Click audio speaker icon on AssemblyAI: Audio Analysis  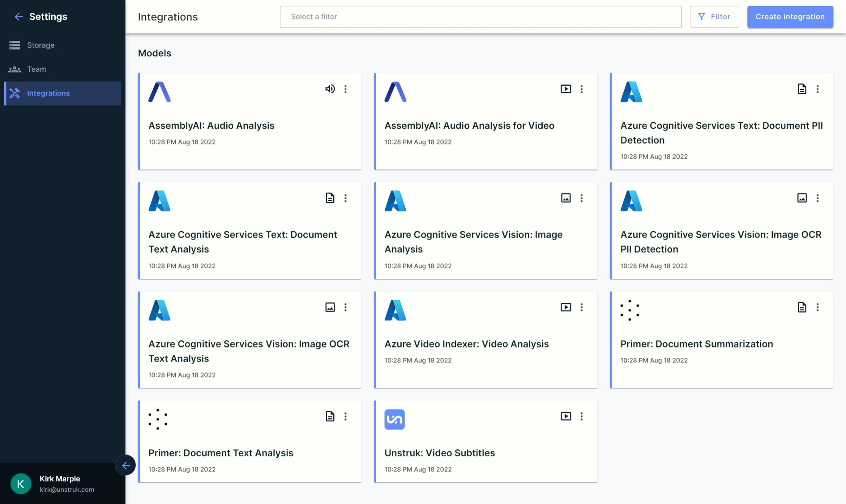click(330, 89)
